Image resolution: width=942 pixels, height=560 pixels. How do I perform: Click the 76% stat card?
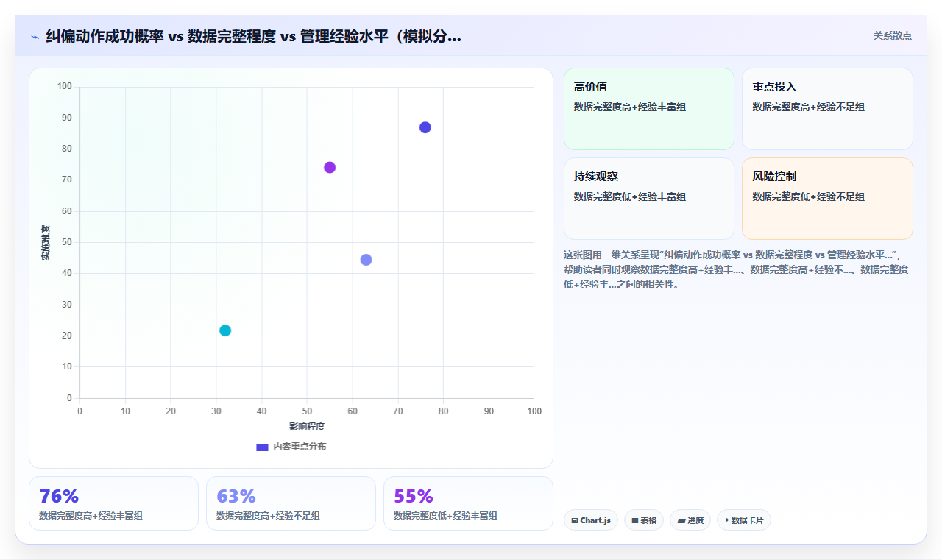[x=113, y=503]
